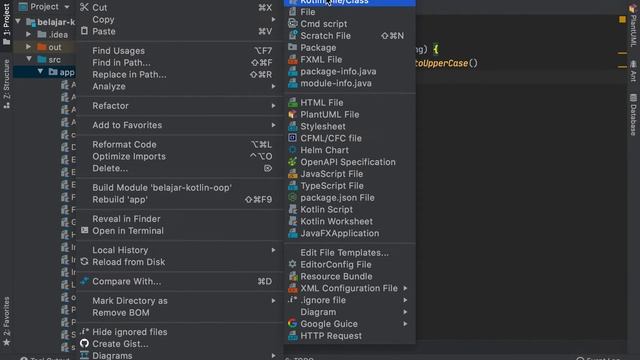Open Edit File Templates... entry
This screenshot has height=360, width=640.
click(x=350, y=253)
